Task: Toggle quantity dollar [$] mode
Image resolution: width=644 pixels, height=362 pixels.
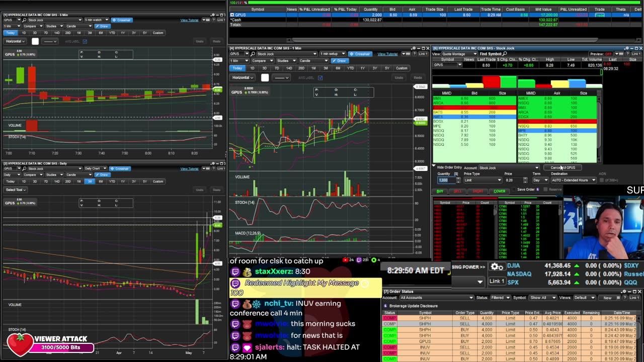Action: (x=456, y=174)
